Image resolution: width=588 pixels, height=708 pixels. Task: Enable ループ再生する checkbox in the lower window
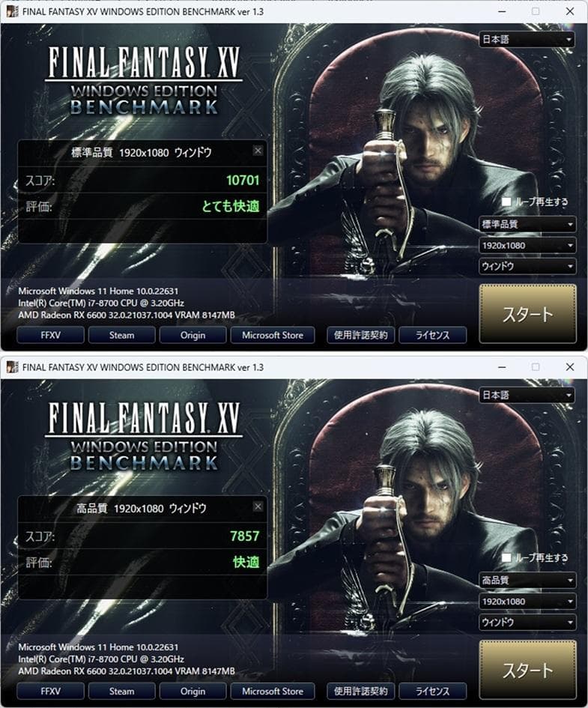506,557
